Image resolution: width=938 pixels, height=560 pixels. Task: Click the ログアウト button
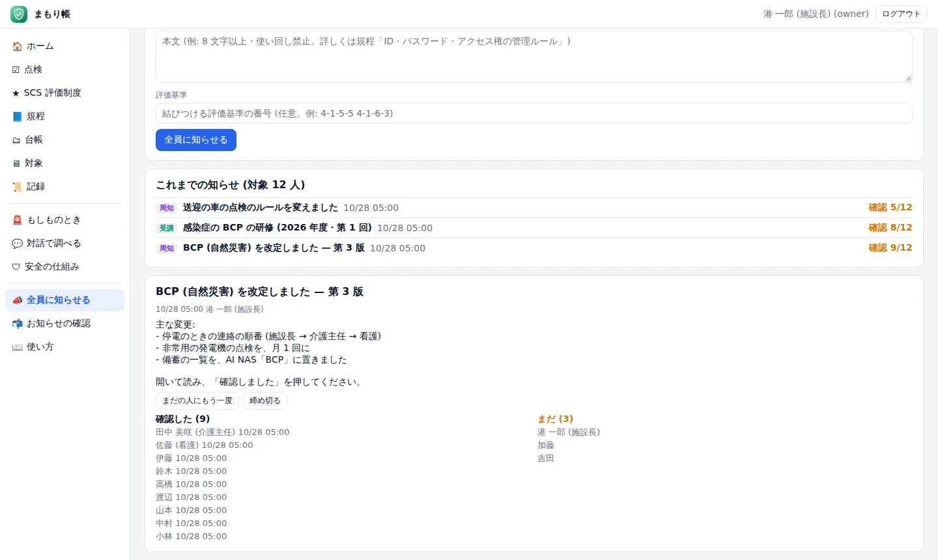point(901,14)
